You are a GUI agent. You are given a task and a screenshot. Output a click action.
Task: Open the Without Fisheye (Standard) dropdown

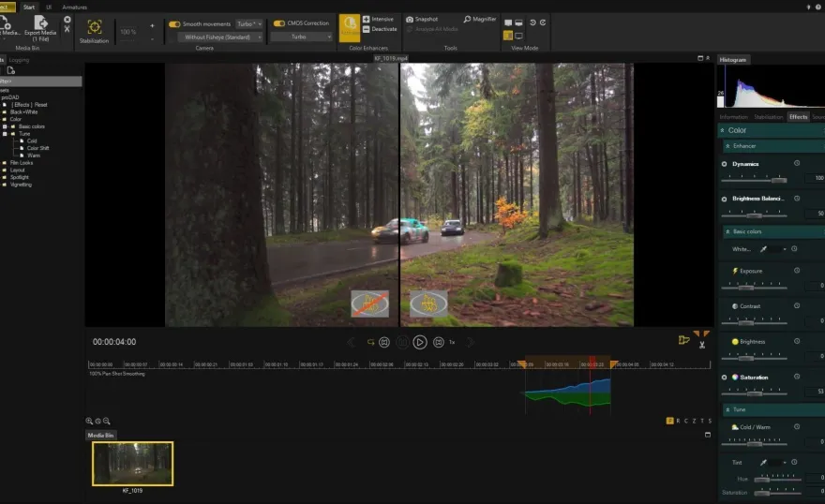[220, 37]
